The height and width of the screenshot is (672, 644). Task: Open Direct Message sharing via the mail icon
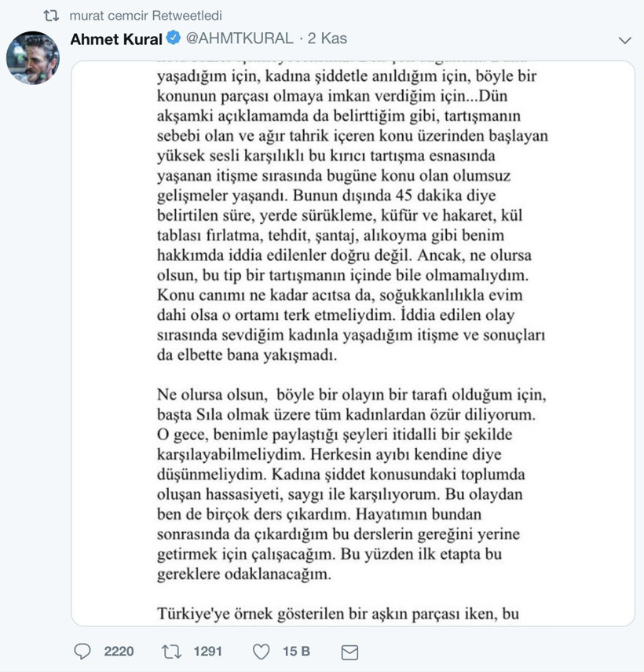point(349,651)
